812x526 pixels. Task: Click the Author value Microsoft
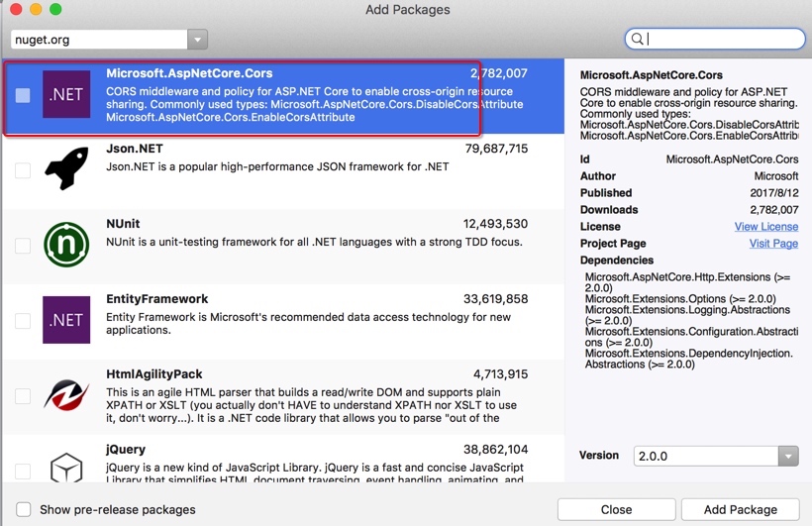[776, 176]
